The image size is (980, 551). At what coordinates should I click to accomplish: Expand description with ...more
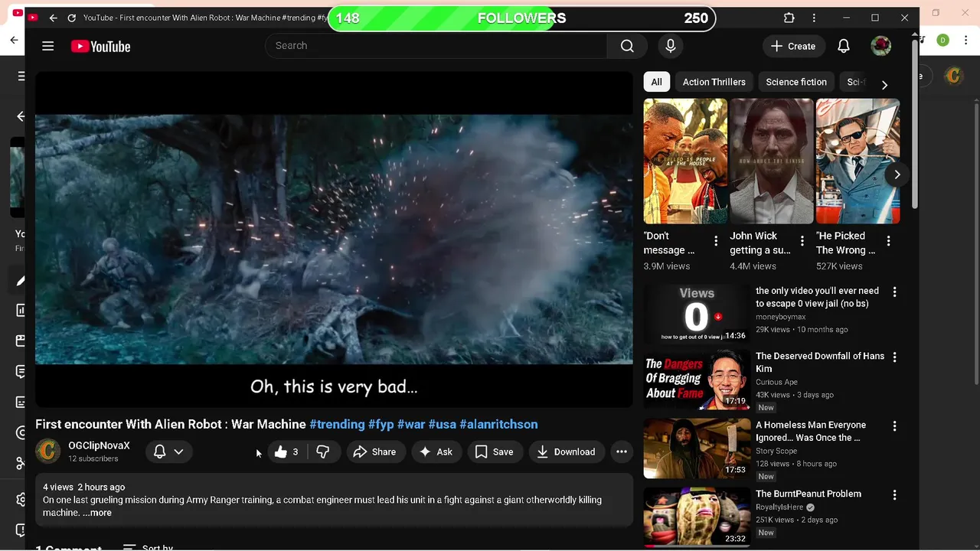click(97, 513)
